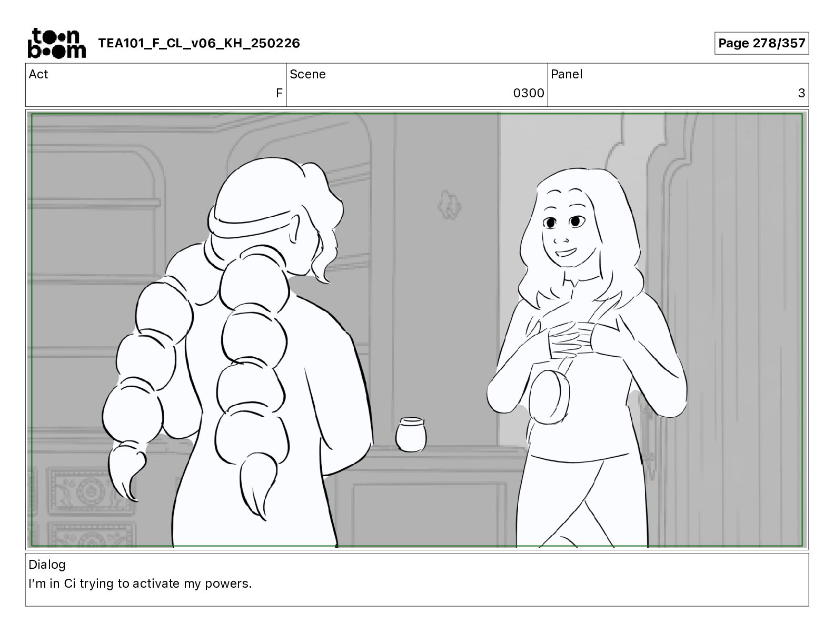Select the Scene value 0300
This screenshot has height=644, width=834.
tap(529, 93)
